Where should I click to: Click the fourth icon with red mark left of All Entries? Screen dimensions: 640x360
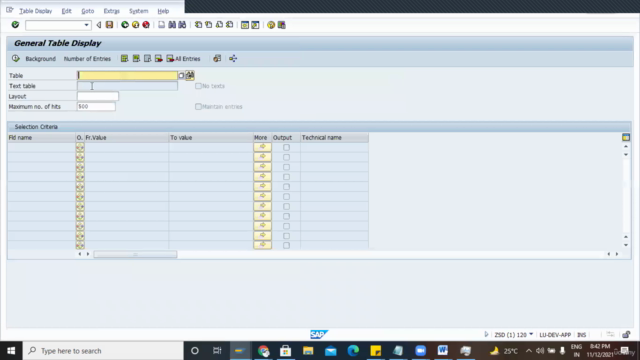pyautogui.click(x=159, y=59)
